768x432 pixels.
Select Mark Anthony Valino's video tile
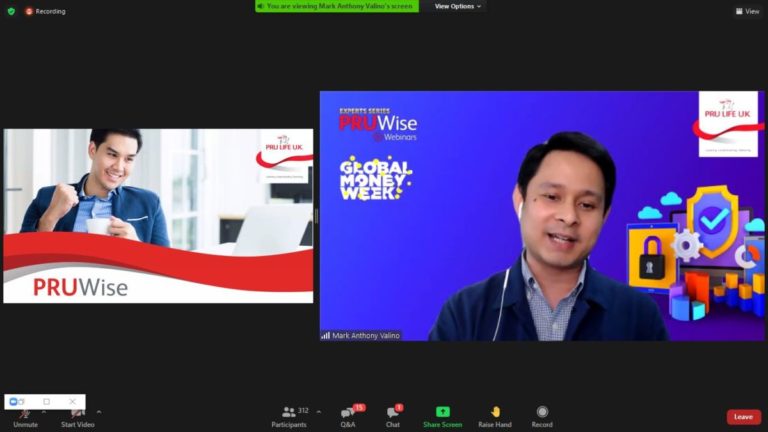click(542, 216)
